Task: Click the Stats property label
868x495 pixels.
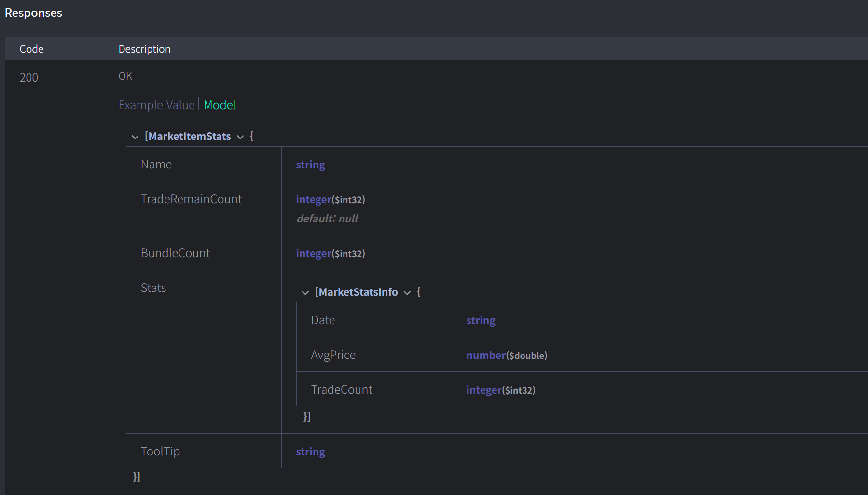Action: coord(153,288)
